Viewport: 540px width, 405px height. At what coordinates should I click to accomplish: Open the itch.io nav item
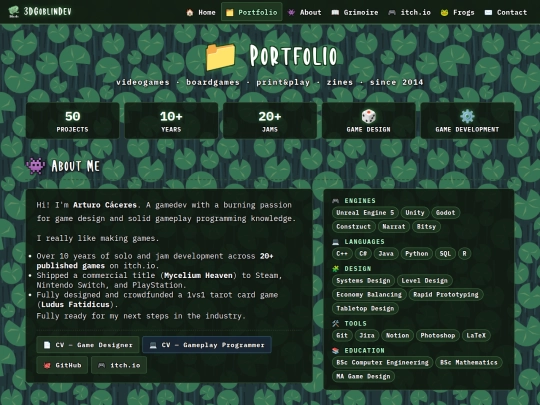[x=409, y=12]
